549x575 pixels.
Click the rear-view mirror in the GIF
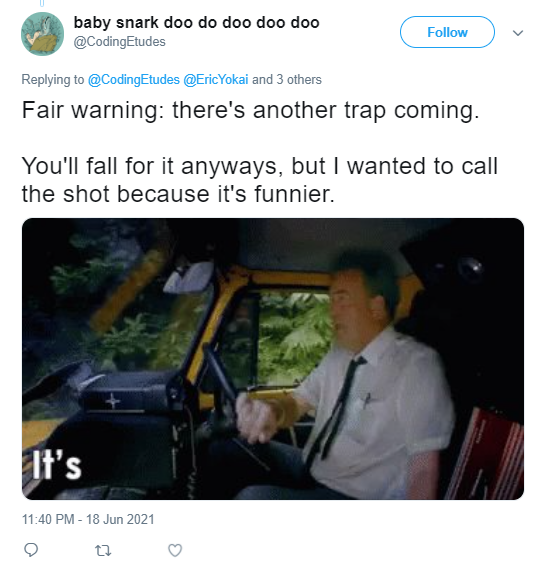188,277
